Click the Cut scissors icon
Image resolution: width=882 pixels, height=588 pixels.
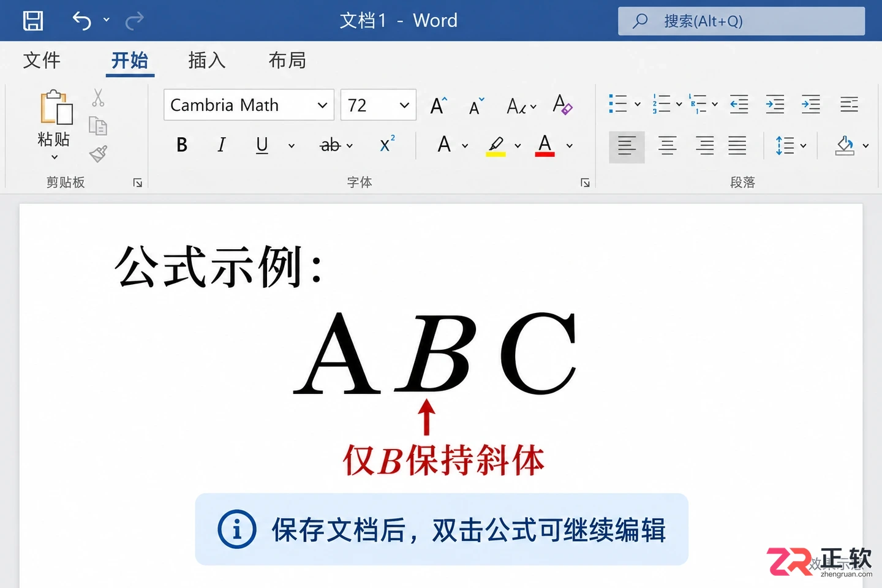click(98, 98)
